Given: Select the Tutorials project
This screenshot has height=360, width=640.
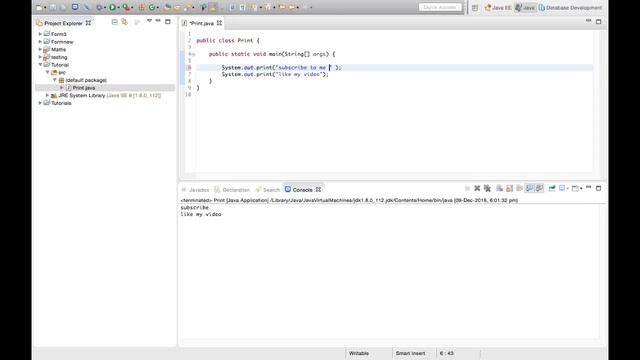Looking at the screenshot, I should (x=61, y=103).
